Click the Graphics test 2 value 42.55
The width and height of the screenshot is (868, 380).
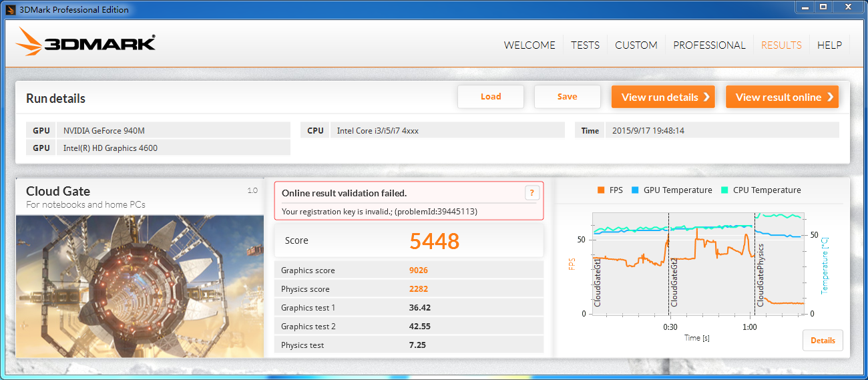pyautogui.click(x=420, y=327)
